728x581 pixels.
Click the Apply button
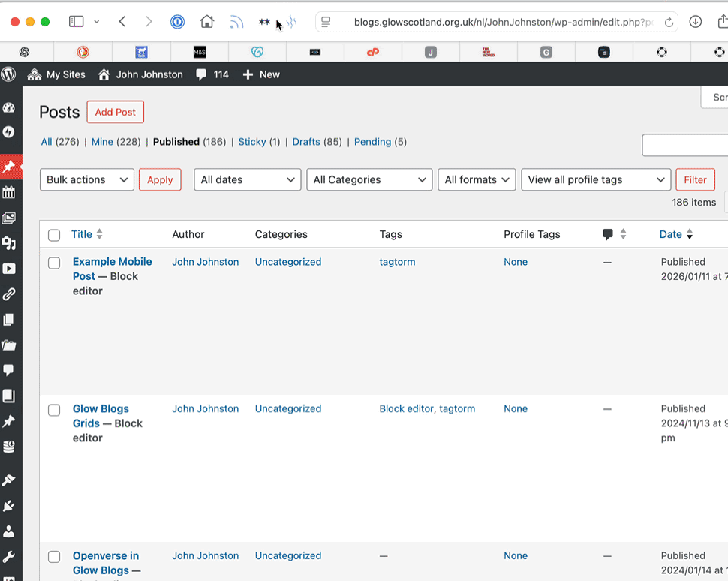coord(160,179)
